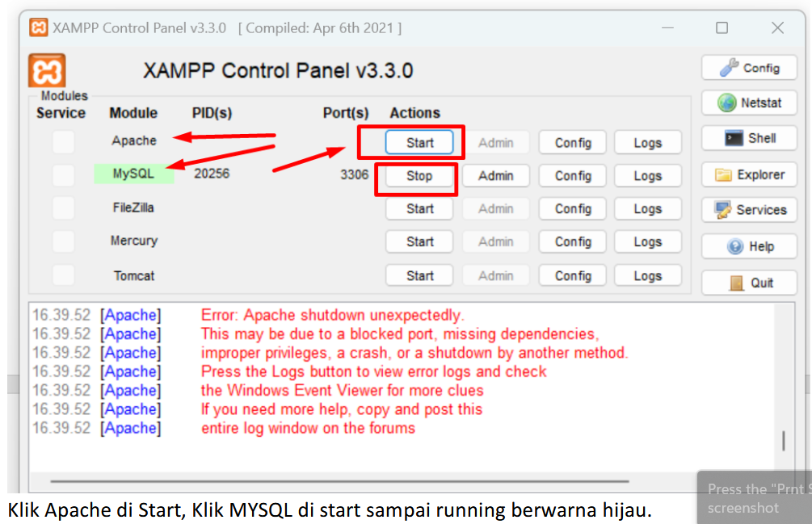The image size is (812, 524).
Task: Toggle the Tomcat service checkbox
Action: coord(63,275)
